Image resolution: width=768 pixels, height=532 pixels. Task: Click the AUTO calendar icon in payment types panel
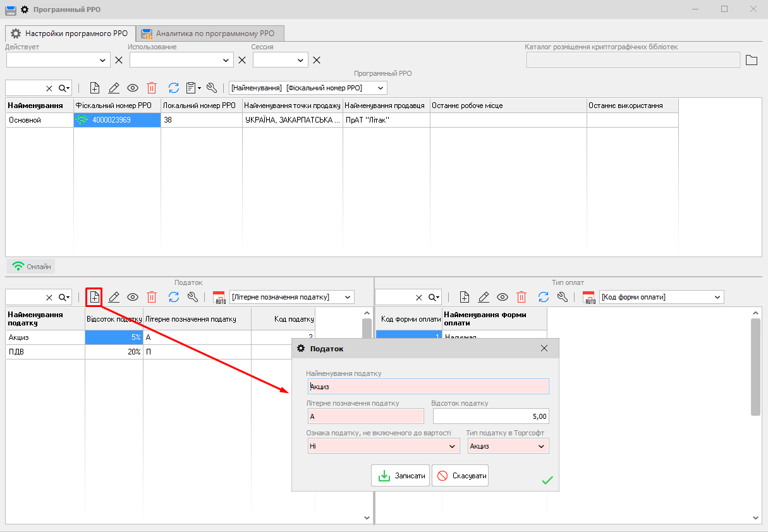[590, 297]
